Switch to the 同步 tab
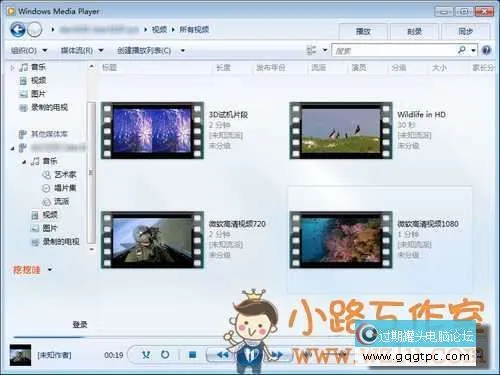500x375 pixels. click(466, 32)
